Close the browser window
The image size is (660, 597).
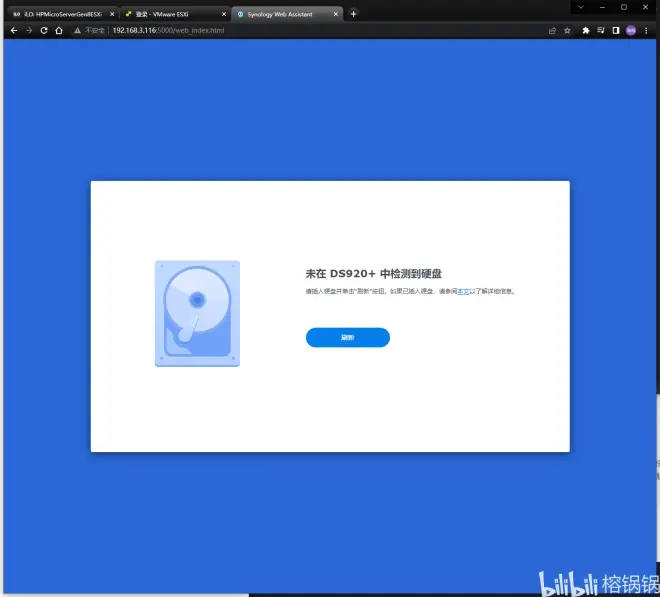[645, 7]
